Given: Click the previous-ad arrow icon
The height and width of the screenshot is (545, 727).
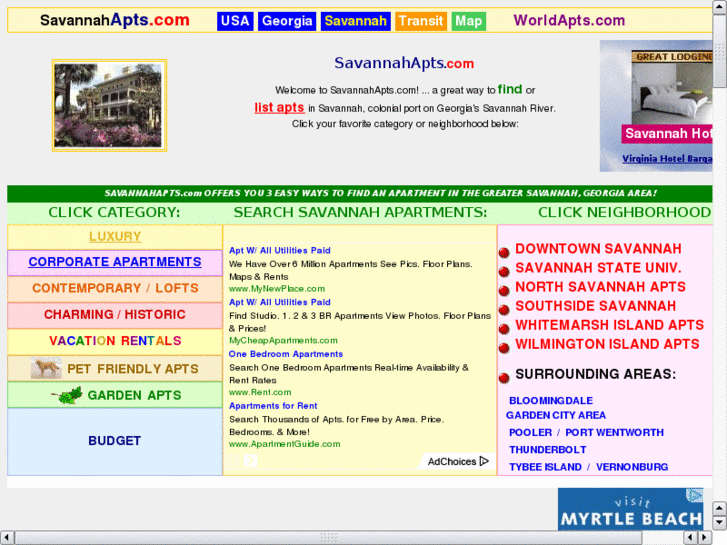Looking at the screenshot, I should [234, 461].
